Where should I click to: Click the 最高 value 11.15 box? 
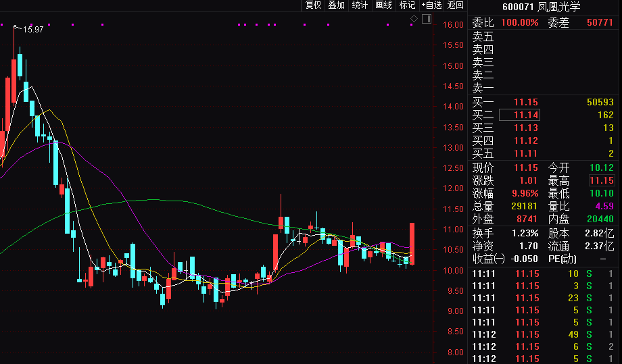click(x=602, y=180)
